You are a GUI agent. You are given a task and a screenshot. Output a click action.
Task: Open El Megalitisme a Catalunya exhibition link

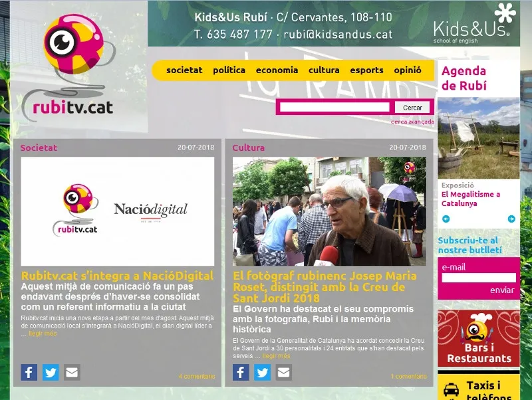[471, 199]
